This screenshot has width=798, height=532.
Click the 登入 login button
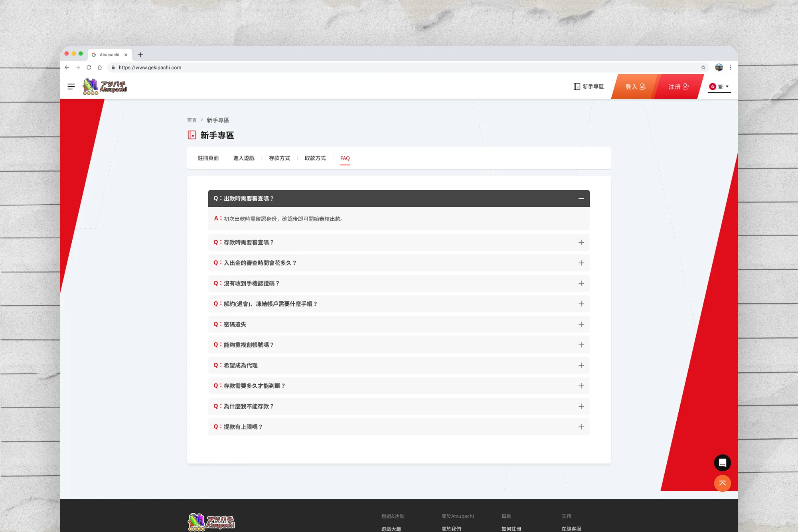(x=635, y=87)
